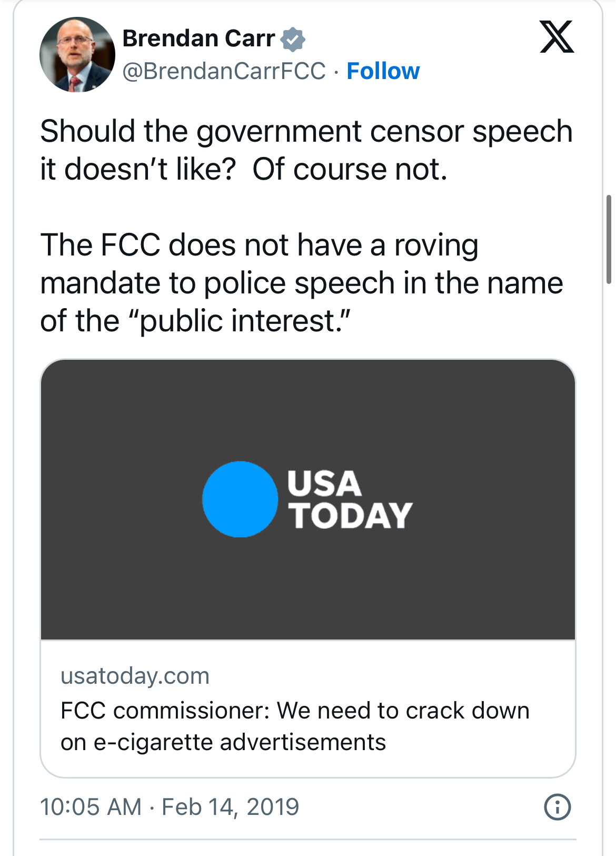This screenshot has height=856, width=616.
Task: Open the tweet info icon
Action: [557, 806]
